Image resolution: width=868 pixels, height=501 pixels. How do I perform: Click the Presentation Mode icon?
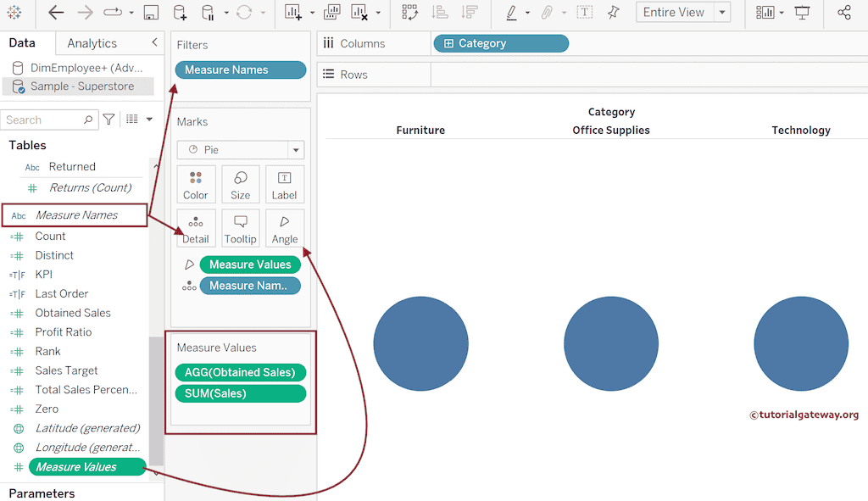(x=802, y=12)
